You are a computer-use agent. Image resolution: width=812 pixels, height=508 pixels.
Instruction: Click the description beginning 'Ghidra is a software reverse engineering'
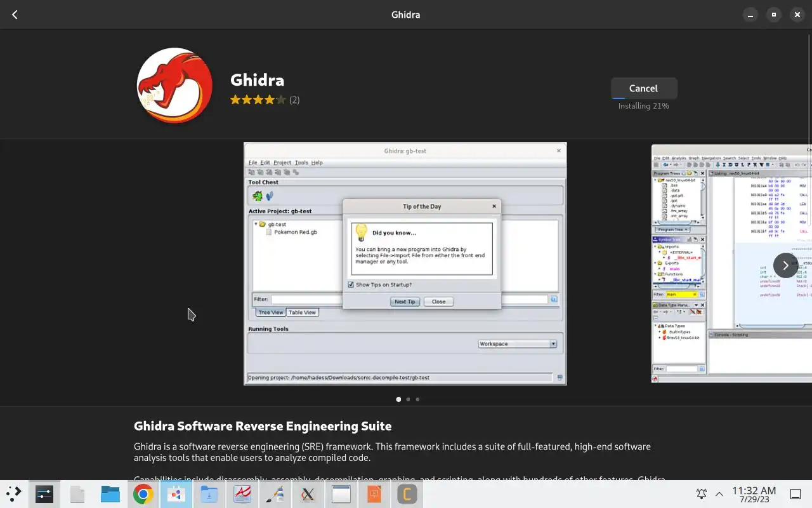[392, 452]
